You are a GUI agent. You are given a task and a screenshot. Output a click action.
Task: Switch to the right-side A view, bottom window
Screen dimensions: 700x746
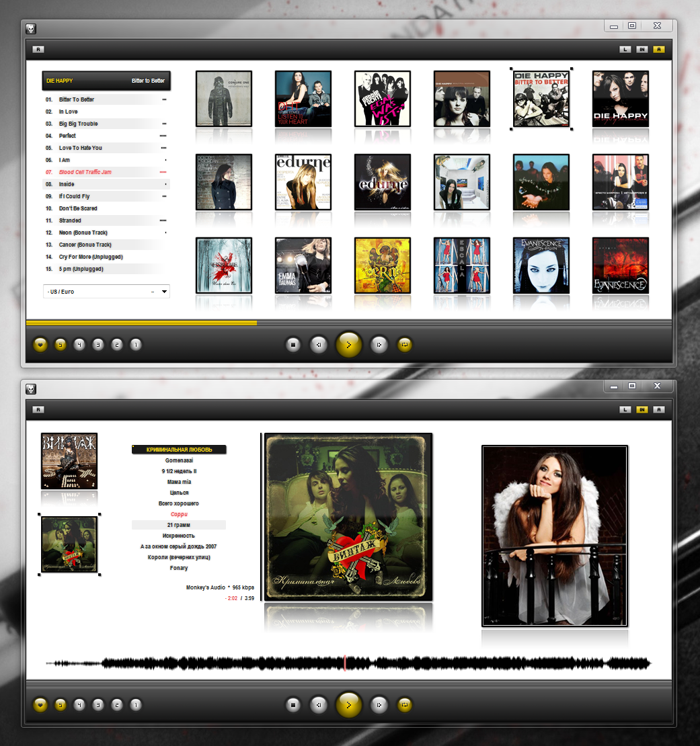coord(658,410)
